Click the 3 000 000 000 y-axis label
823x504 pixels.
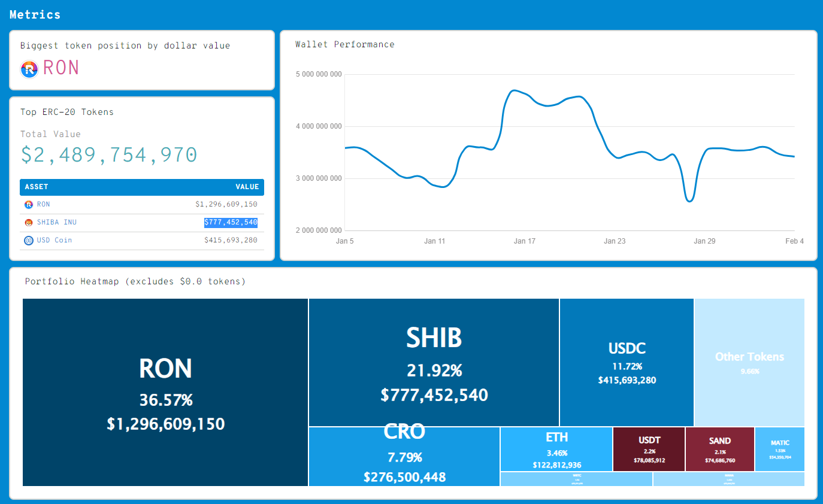pos(319,178)
